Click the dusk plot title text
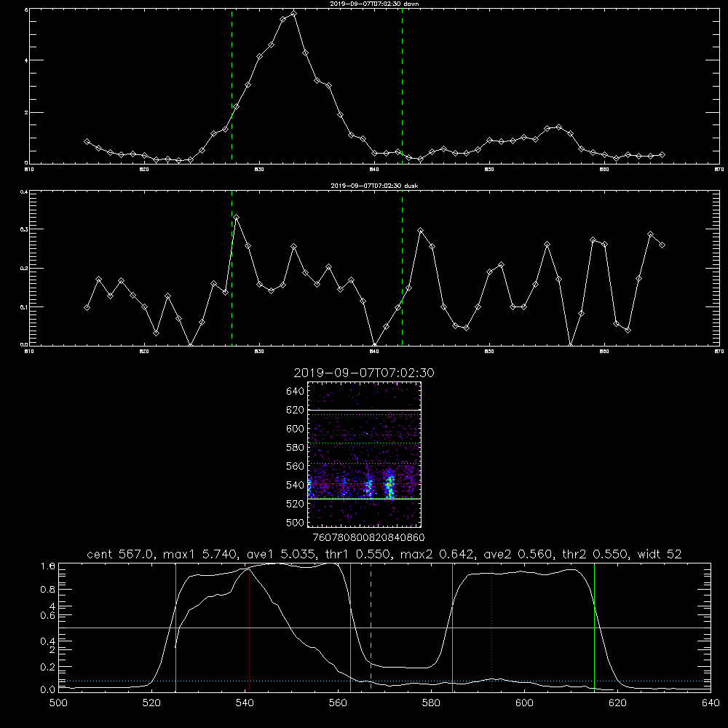The width and height of the screenshot is (728, 728). [374, 186]
